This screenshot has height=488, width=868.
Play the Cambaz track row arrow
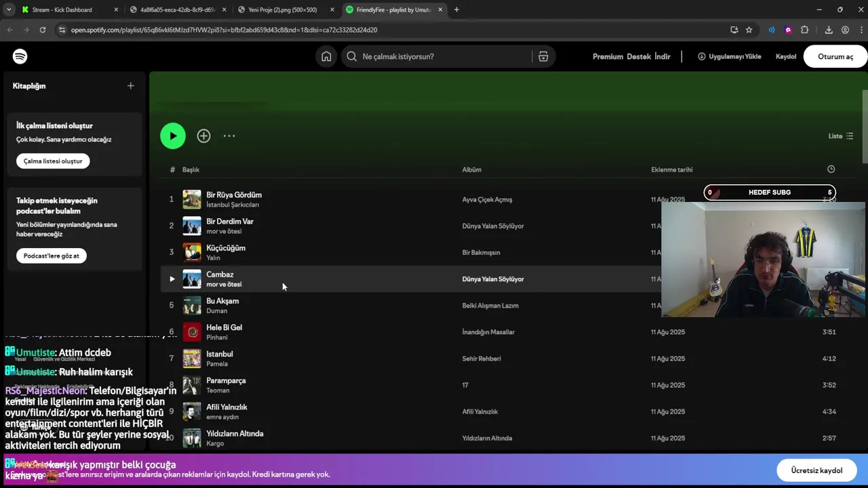coord(172,279)
